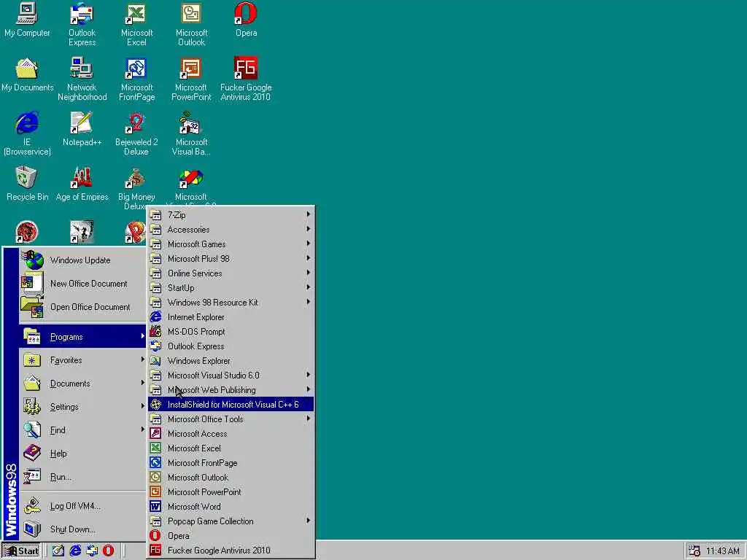
Task: Expand the Programs submenu arrow
Action: point(142,336)
